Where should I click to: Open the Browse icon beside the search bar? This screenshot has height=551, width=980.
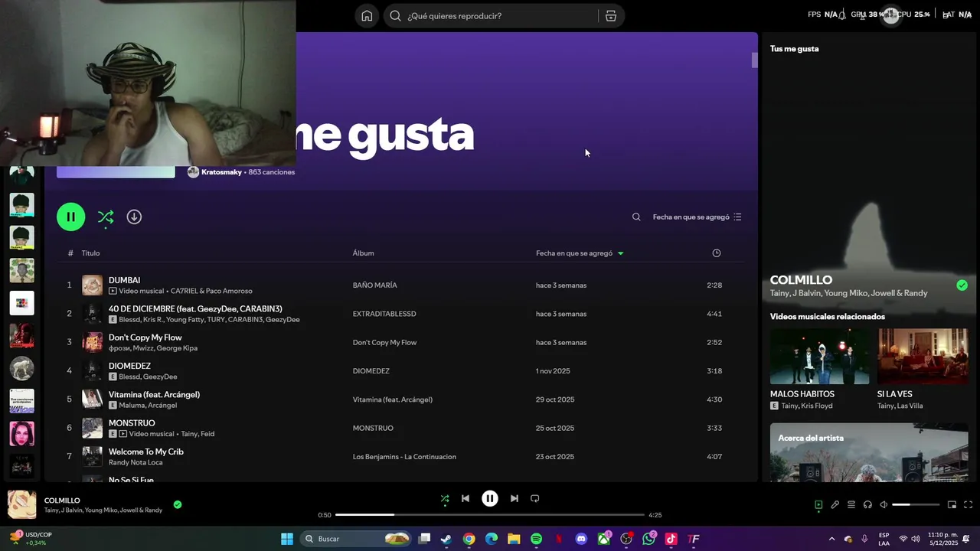click(x=611, y=16)
